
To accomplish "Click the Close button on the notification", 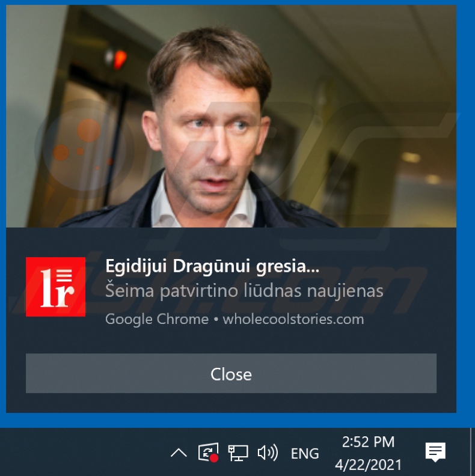I will coord(231,373).
